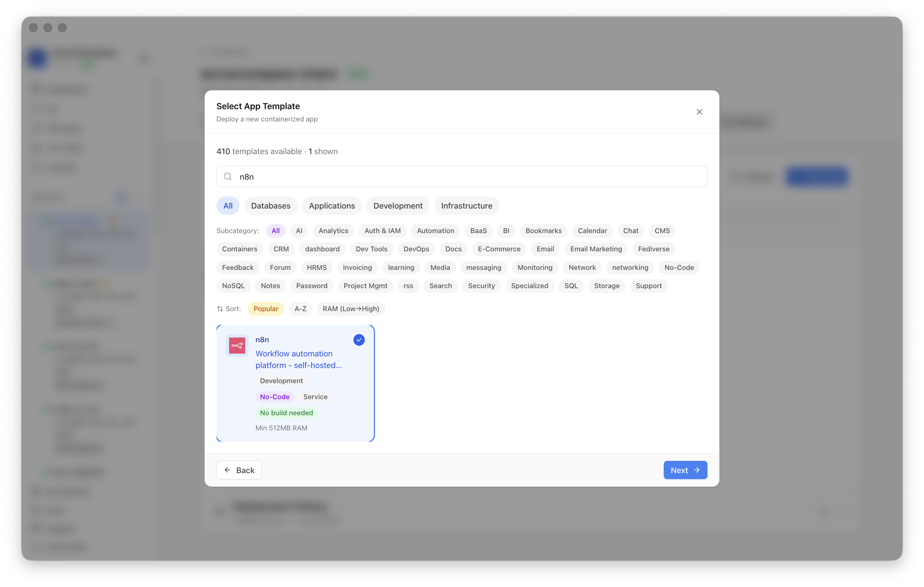Click the template search field containing n8n
The image size is (924, 587).
[x=462, y=176]
